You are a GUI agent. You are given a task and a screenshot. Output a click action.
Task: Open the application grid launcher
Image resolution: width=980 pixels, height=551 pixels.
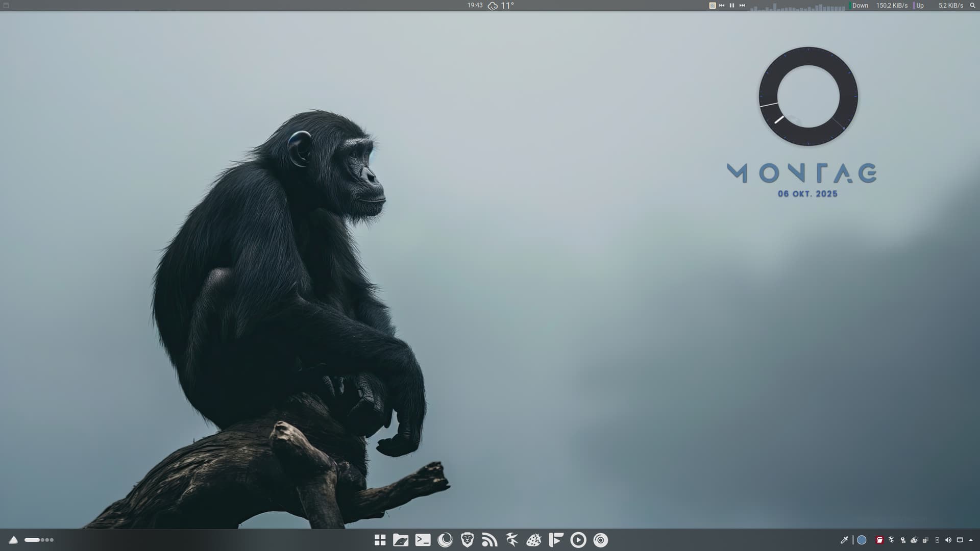tap(380, 540)
